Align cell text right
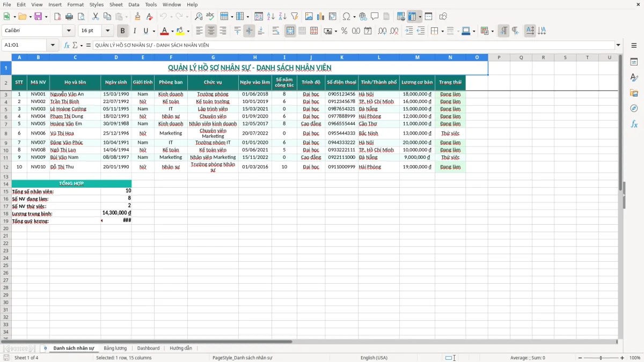644x362 pixels. [223, 31]
